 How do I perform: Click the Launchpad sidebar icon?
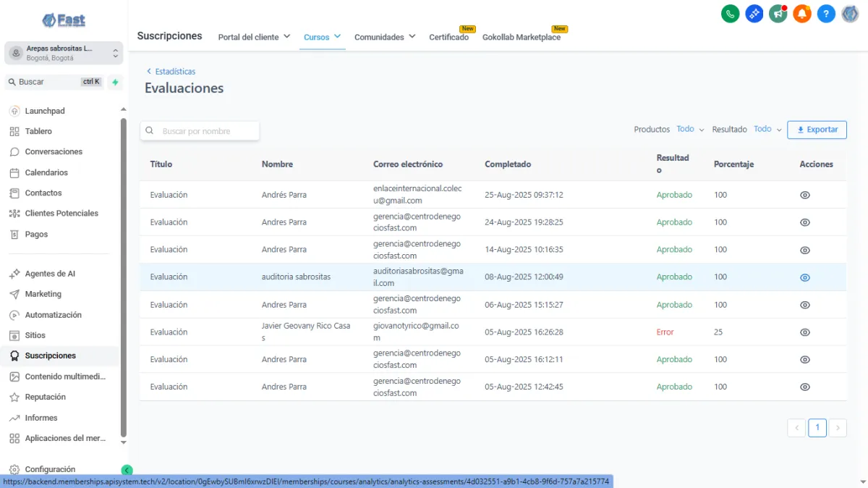(14, 111)
